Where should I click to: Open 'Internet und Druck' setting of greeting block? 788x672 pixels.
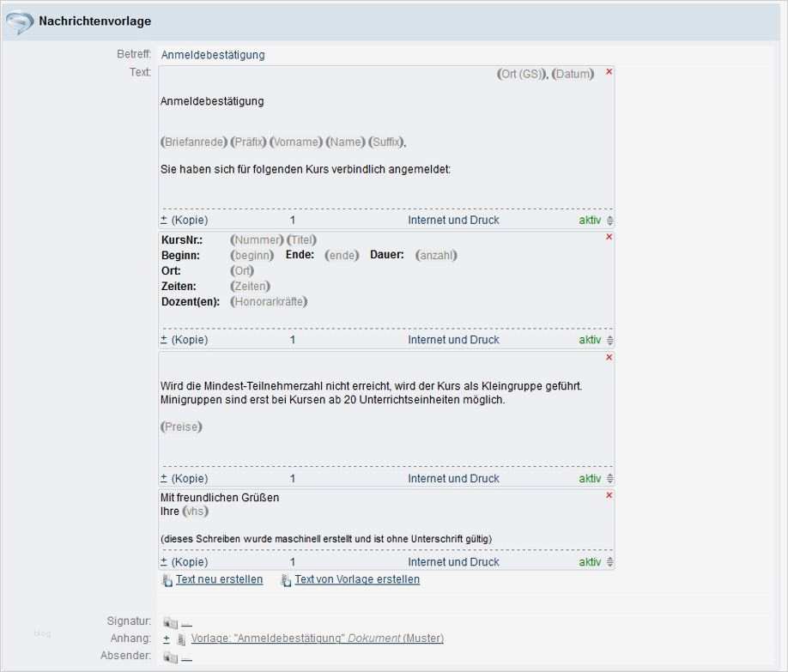point(453,562)
